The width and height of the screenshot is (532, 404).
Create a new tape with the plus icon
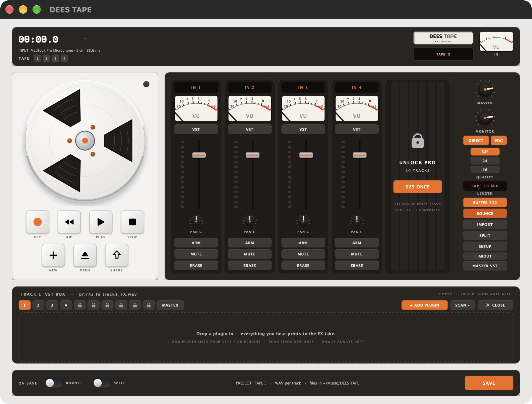pyautogui.click(x=53, y=255)
